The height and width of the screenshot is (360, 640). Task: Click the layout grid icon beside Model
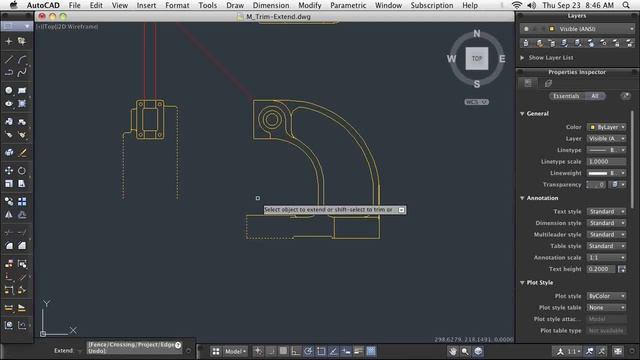pos(216,351)
